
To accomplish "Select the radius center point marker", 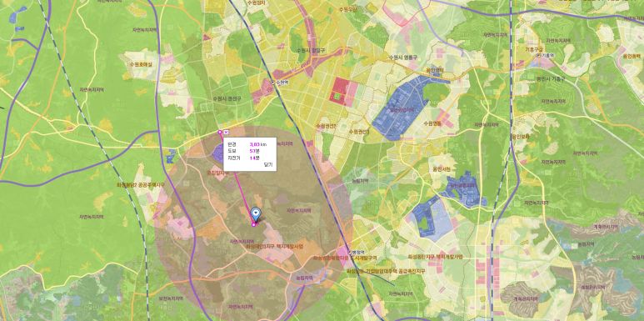I will (x=253, y=224).
